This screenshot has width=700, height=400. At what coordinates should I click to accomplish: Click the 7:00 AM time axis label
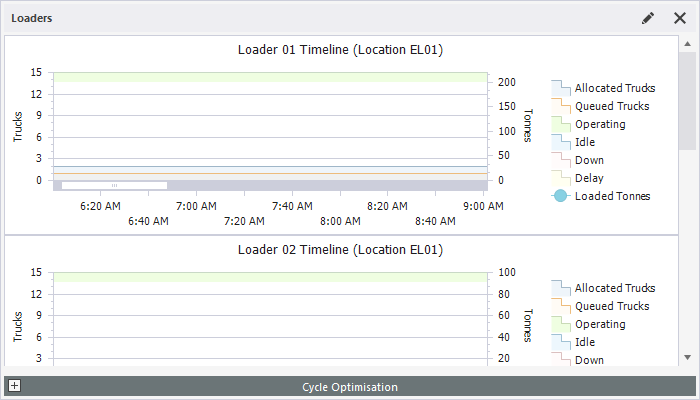(x=196, y=206)
